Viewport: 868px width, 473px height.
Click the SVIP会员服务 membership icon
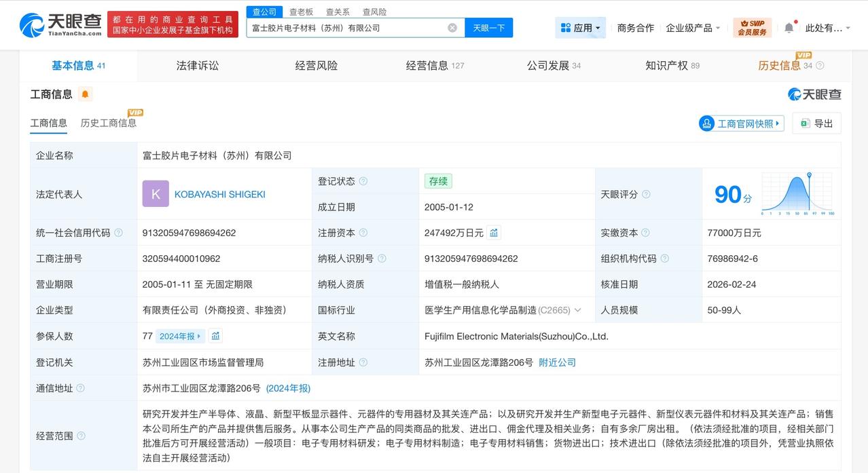click(x=751, y=27)
